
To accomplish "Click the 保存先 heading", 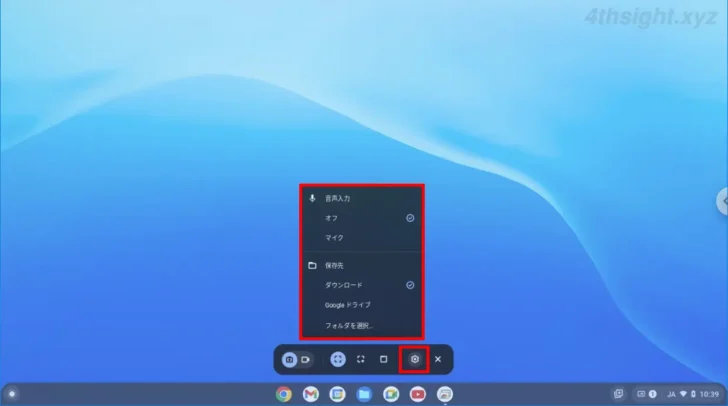I will (334, 266).
